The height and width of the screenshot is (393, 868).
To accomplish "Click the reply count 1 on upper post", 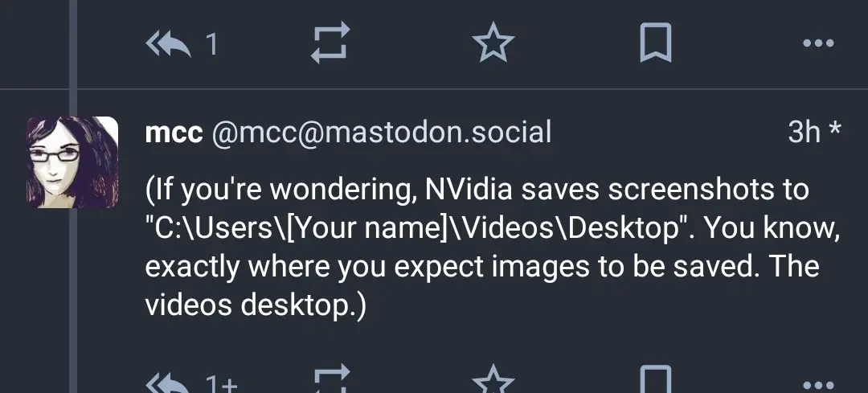I will click(211, 44).
